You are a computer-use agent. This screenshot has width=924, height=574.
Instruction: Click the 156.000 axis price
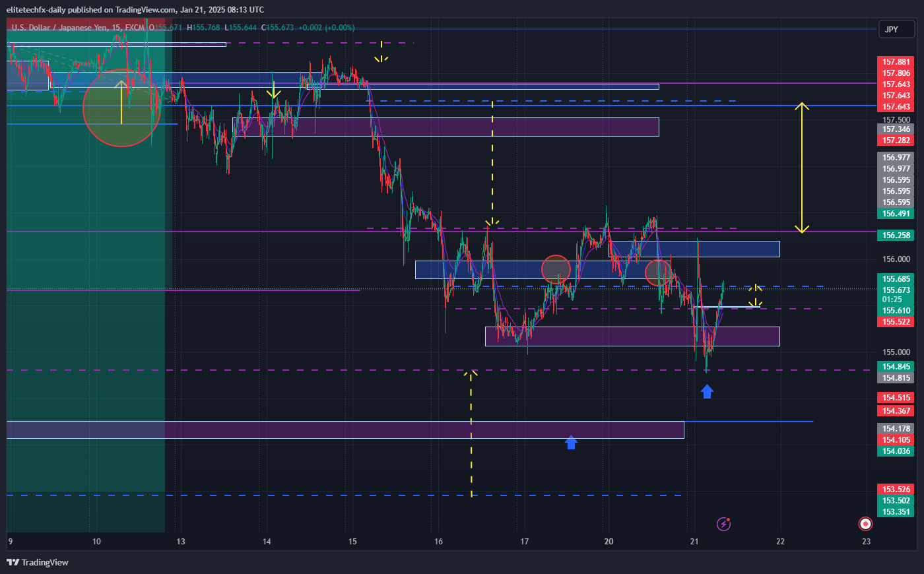pyautogui.click(x=896, y=259)
